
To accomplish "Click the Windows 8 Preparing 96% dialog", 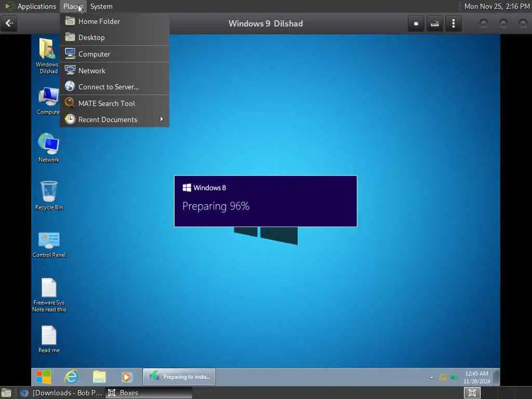I will pyautogui.click(x=265, y=201).
